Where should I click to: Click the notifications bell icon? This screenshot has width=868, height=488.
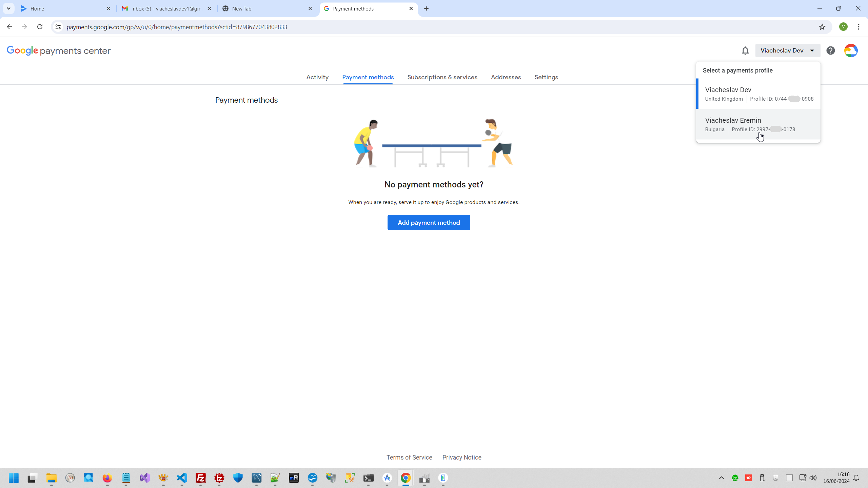pos(745,50)
